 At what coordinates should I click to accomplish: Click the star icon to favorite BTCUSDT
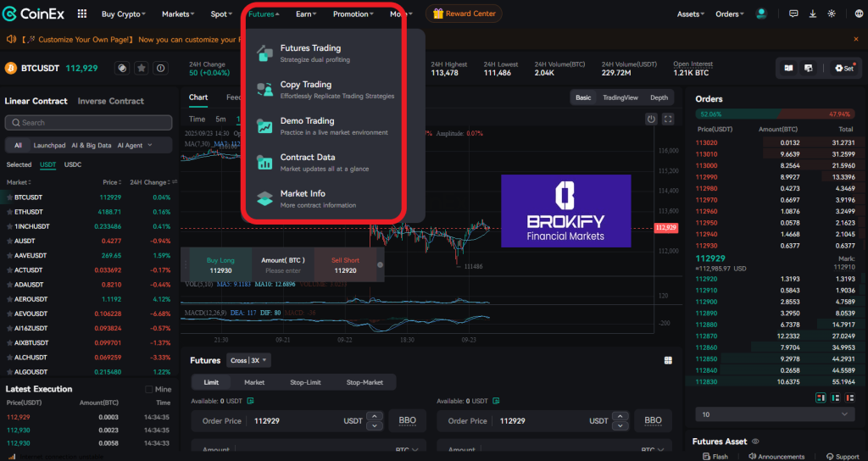point(142,68)
